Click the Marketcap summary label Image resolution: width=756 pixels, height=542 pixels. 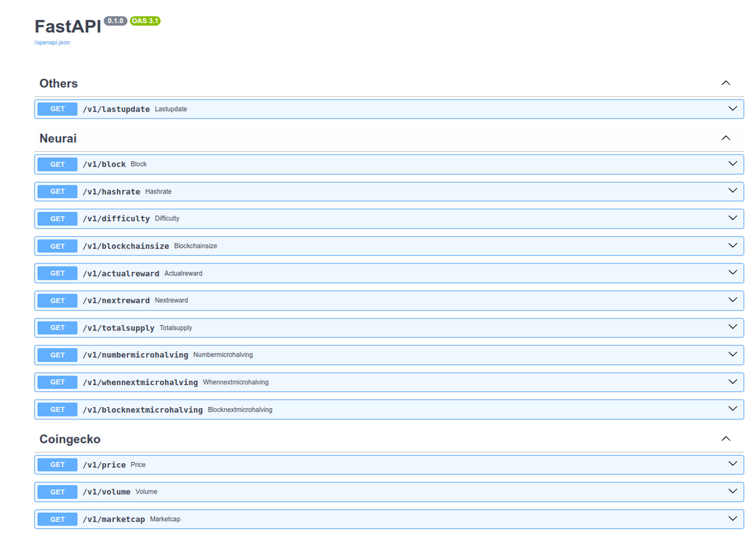[x=165, y=519]
